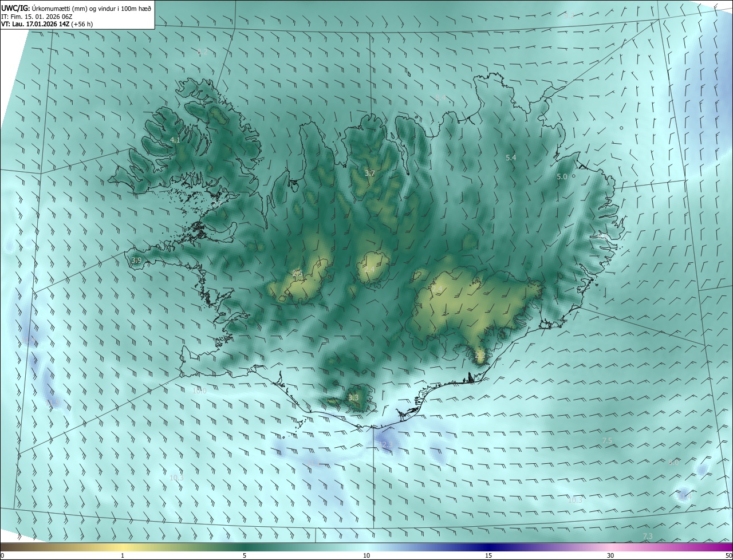Click the 3.7 value in north Iceland

coord(370,173)
